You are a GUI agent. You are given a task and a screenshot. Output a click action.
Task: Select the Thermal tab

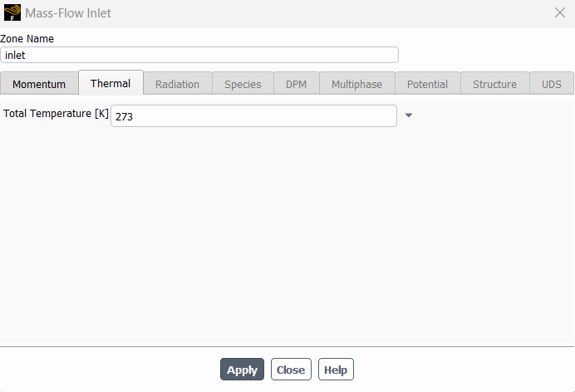[111, 83]
